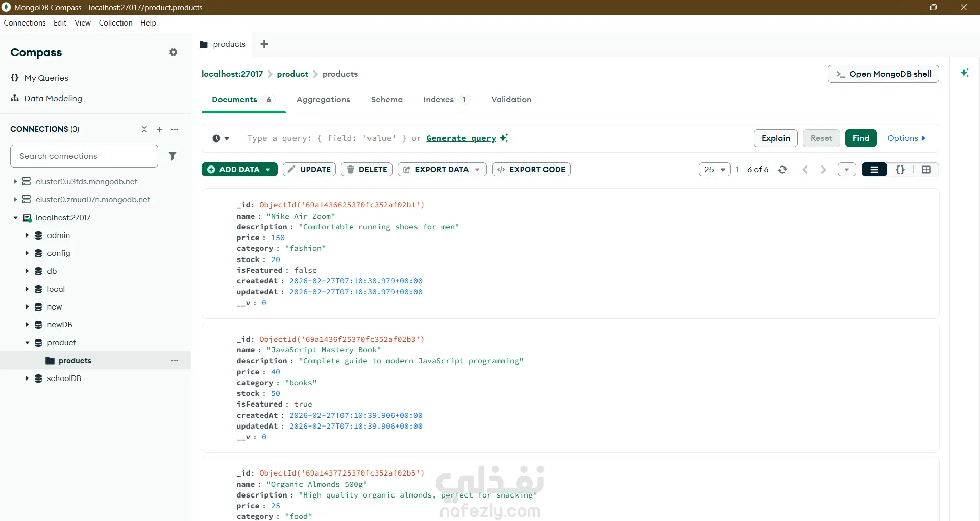Select the products collection in sidebar
This screenshot has height=521, width=980.
75,361
